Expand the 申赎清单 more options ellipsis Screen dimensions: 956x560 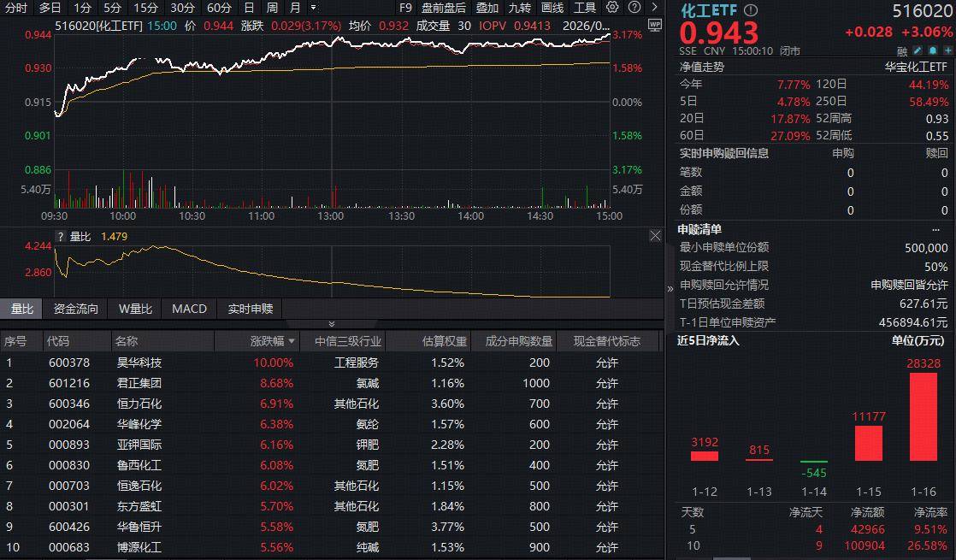click(935, 229)
